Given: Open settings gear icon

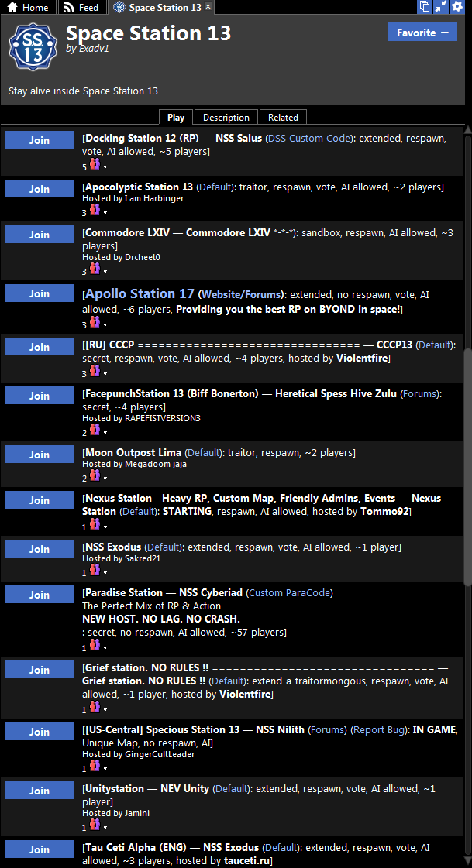Looking at the screenshot, I should click(x=457, y=7).
